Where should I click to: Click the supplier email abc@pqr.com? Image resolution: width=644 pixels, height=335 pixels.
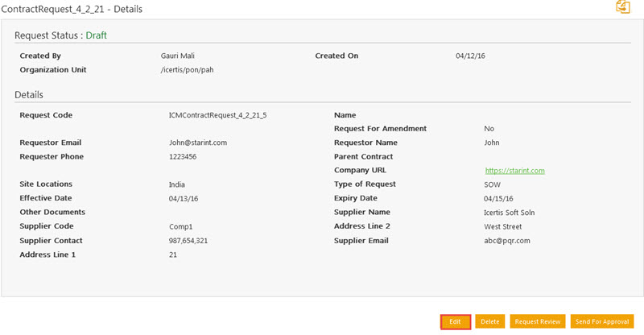(505, 241)
